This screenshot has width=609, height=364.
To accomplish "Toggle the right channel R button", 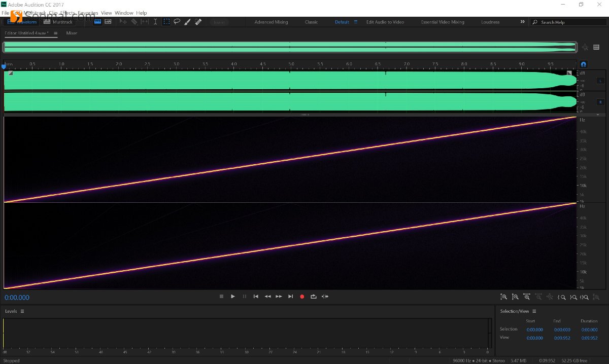I will [x=600, y=102].
